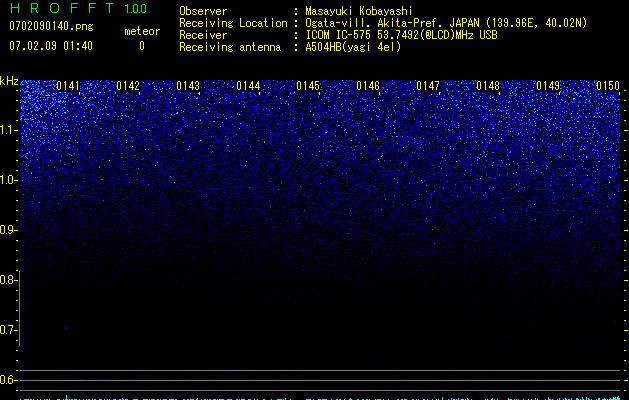Click the Observer field label
The image size is (629, 400).
tap(203, 11)
